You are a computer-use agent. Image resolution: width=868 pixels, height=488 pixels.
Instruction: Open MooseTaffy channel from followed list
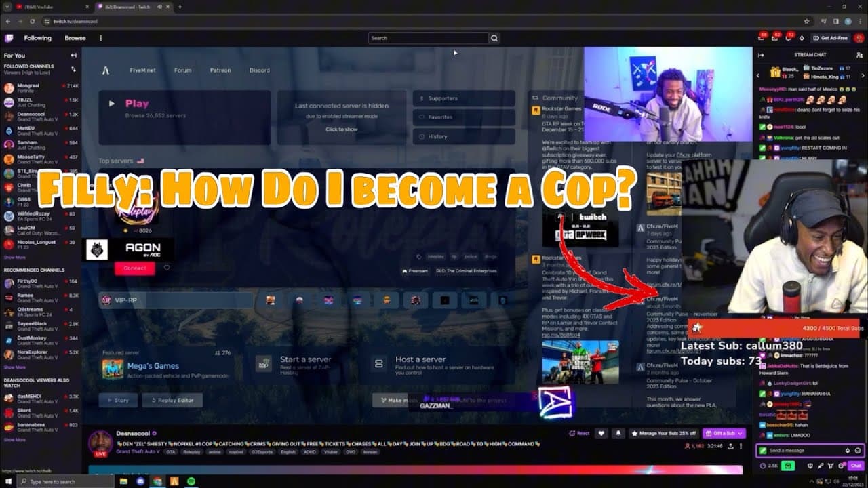41,159
